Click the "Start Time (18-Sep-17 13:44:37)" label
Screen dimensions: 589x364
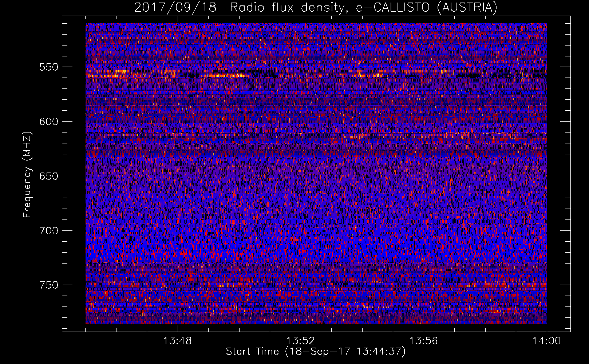(x=316, y=352)
